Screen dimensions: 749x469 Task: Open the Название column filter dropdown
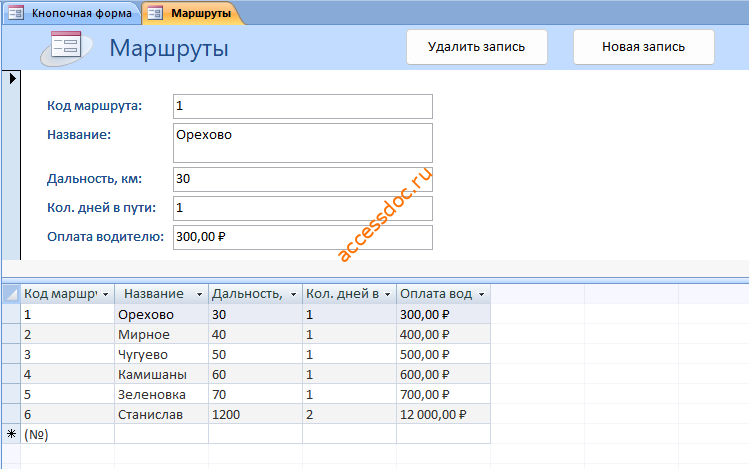pos(199,294)
